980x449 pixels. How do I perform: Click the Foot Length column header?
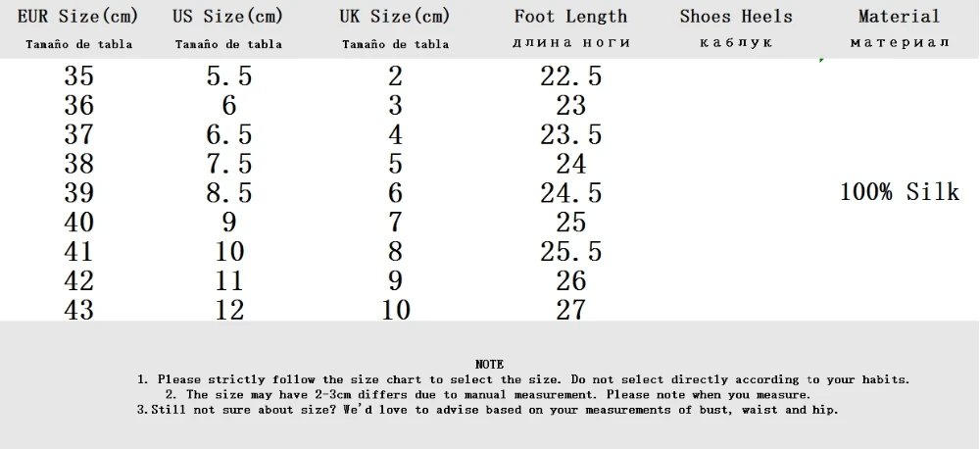pos(570,17)
